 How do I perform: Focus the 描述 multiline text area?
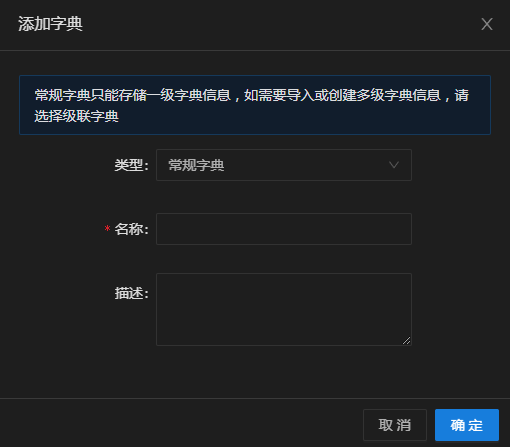(x=284, y=309)
